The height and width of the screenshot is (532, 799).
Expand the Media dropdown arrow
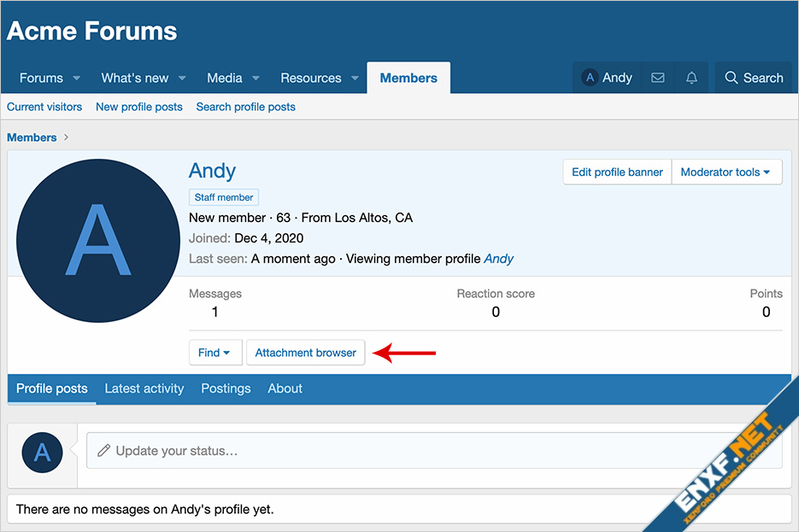[256, 79]
